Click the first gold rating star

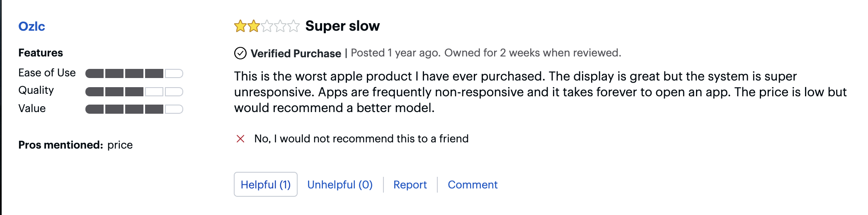click(x=240, y=26)
